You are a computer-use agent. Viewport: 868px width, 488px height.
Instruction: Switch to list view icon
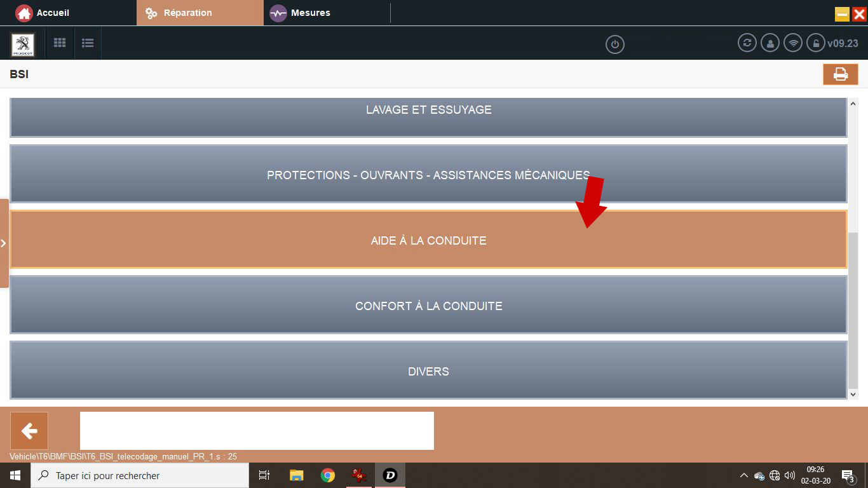click(x=88, y=43)
